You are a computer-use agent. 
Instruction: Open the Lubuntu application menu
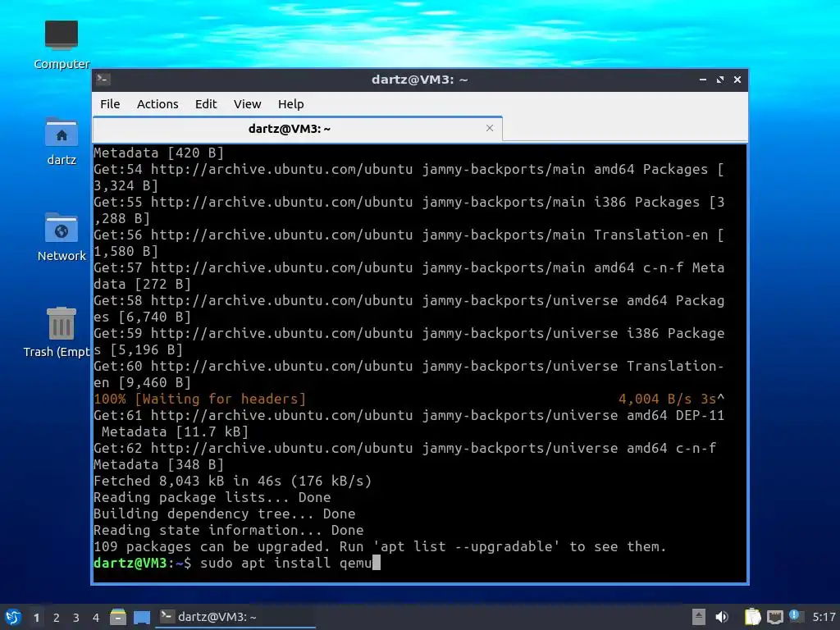13,617
